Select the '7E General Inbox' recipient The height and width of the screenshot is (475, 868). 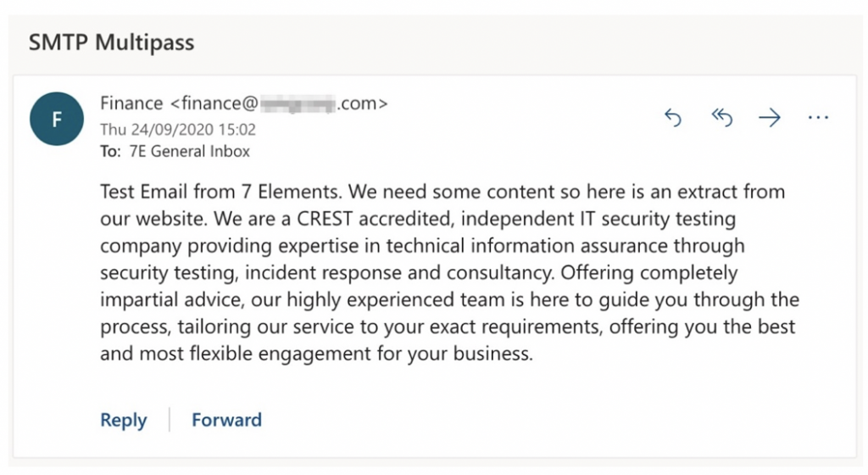(189, 151)
